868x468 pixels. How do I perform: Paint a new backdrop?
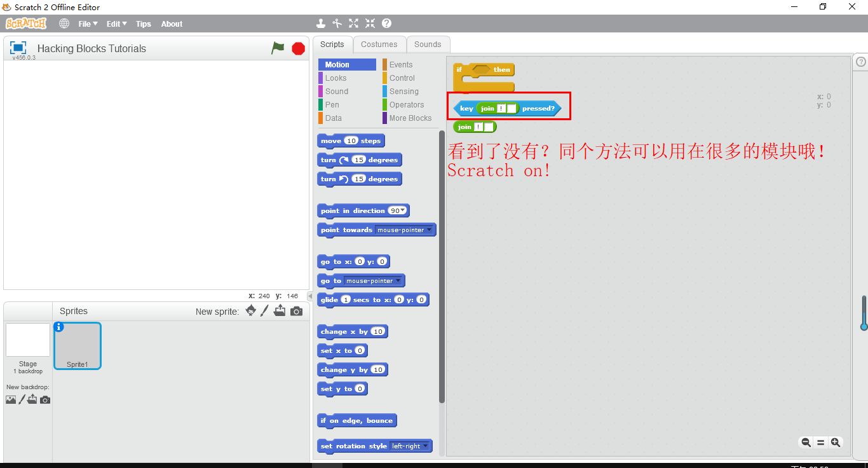(22, 399)
